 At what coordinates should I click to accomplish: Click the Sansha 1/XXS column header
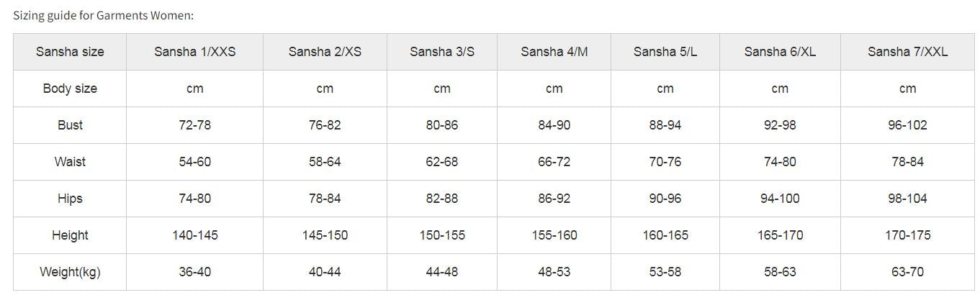click(x=194, y=52)
